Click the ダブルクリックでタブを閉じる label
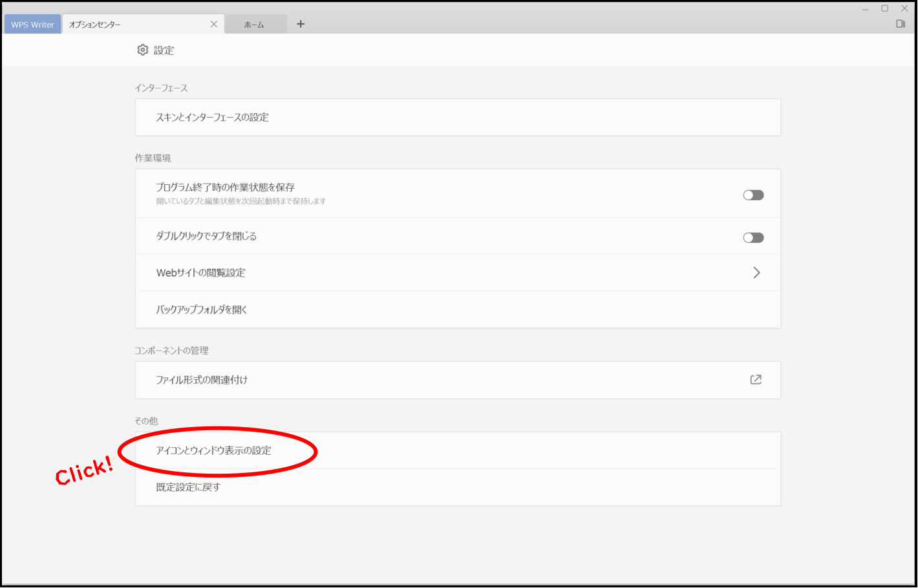Image resolution: width=918 pixels, height=588 pixels. [206, 236]
